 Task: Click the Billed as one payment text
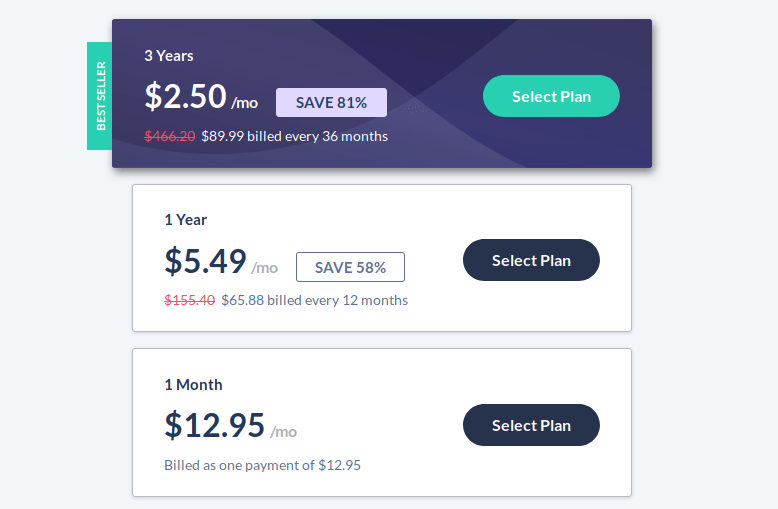pos(262,465)
